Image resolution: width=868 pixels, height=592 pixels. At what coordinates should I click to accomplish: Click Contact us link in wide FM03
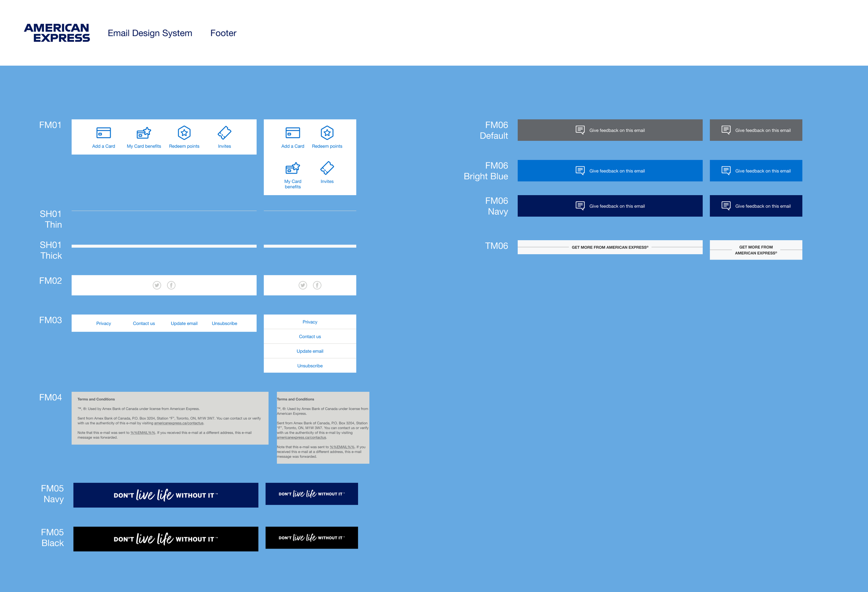144,324
